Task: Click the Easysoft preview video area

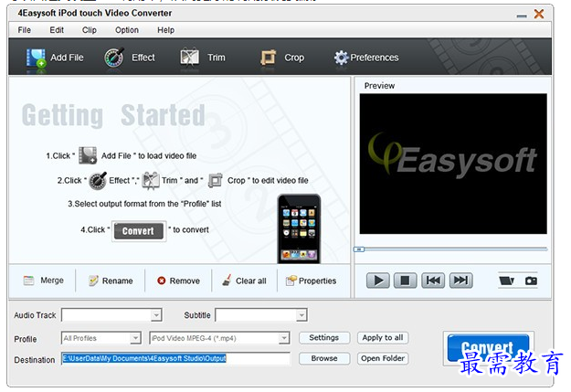Action: pyautogui.click(x=453, y=164)
